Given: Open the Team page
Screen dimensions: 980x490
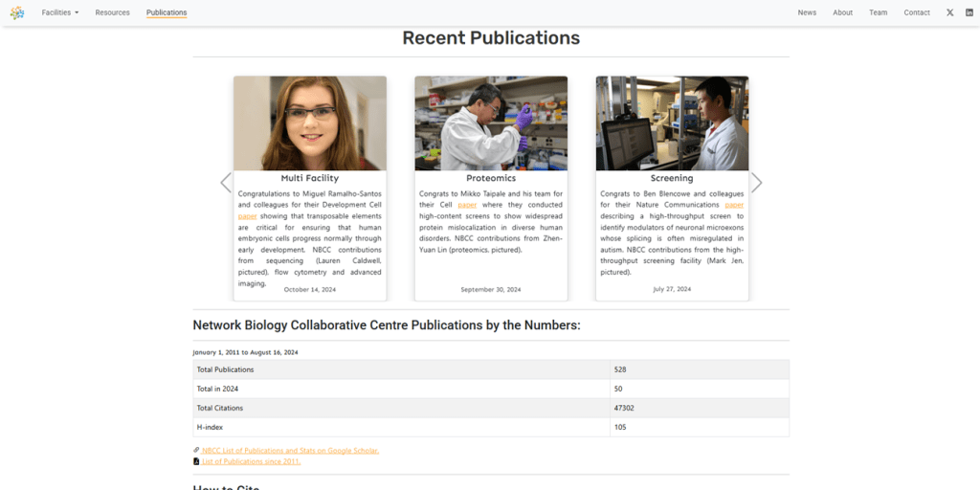Looking at the screenshot, I should [879, 12].
